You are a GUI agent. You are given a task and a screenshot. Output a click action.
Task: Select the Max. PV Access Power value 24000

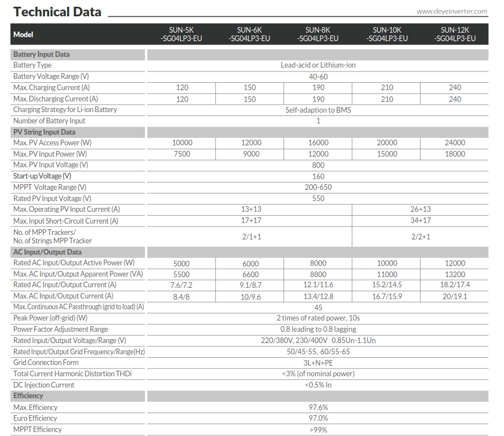455,143
